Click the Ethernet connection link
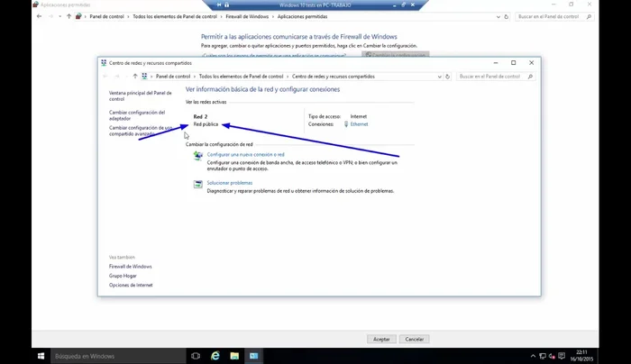The width and height of the screenshot is (631, 364). [x=359, y=124]
